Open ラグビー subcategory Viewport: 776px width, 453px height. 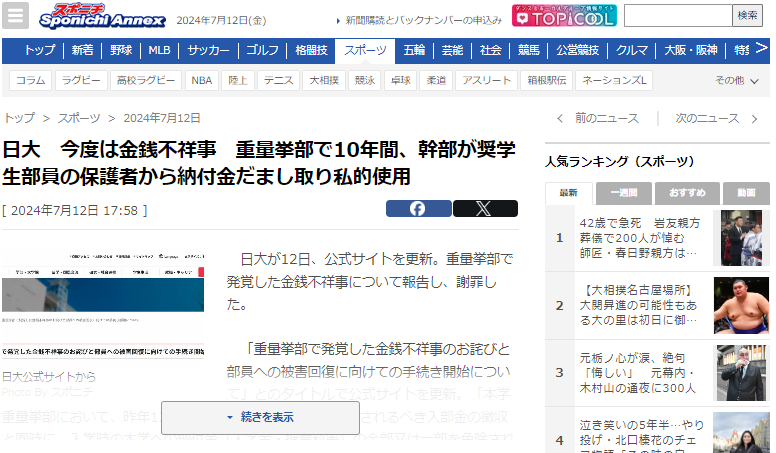(x=81, y=80)
